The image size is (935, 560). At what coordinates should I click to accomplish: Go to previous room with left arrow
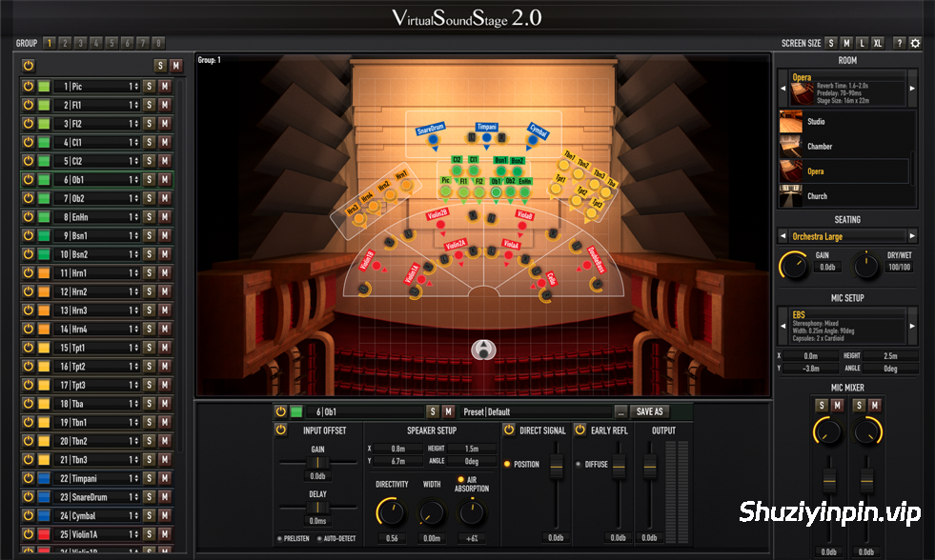pos(783,89)
